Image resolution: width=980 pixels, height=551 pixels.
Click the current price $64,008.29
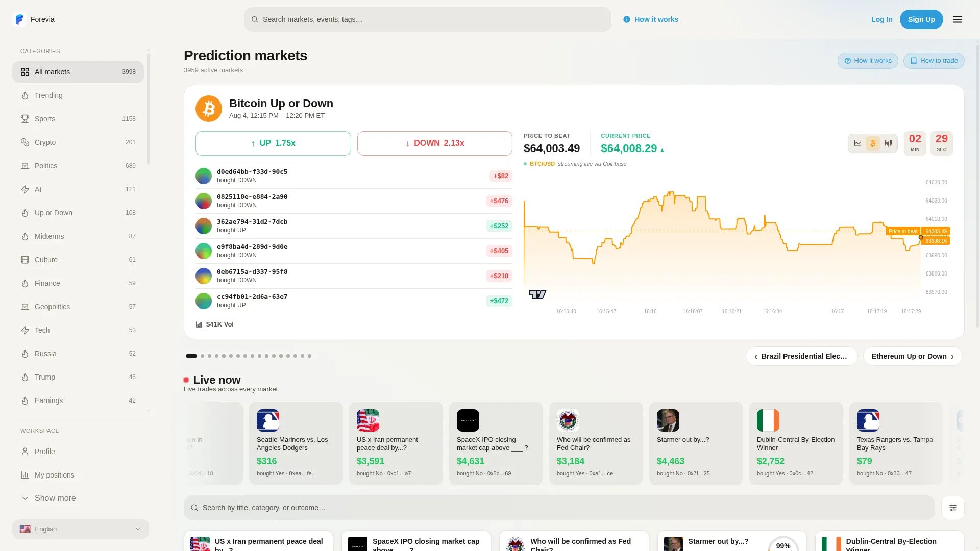coord(629,148)
